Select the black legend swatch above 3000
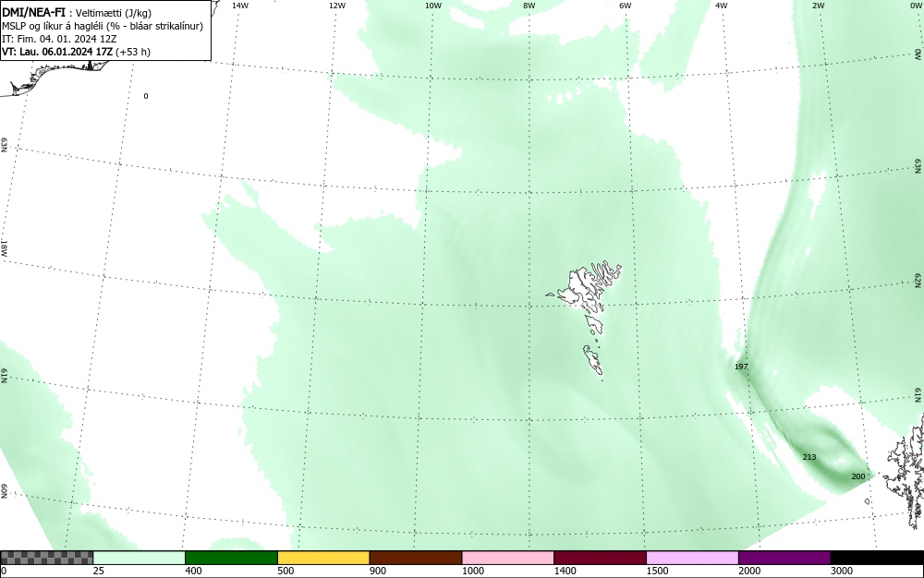Screen dimensions: 924x578 pyautogui.click(x=877, y=558)
